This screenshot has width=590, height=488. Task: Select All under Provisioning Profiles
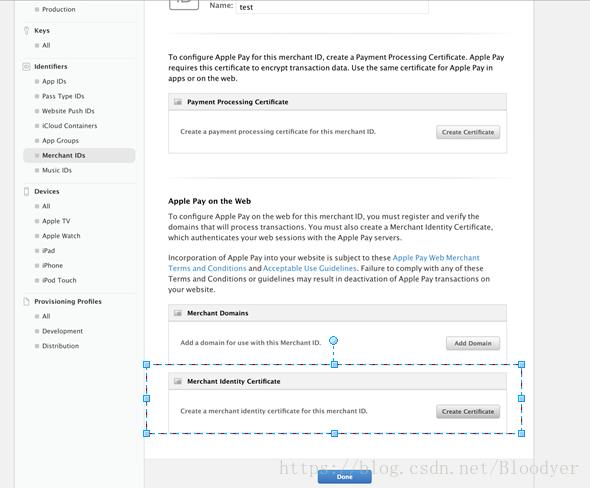click(46, 316)
